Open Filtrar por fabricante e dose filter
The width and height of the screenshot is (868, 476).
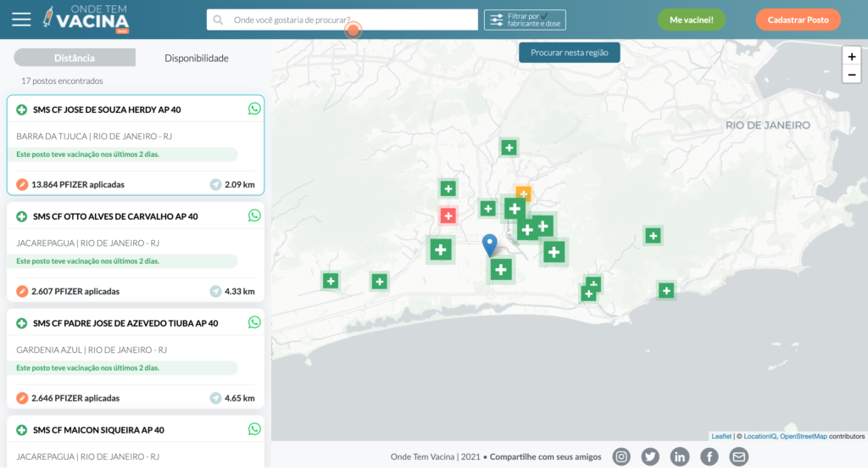(525, 20)
